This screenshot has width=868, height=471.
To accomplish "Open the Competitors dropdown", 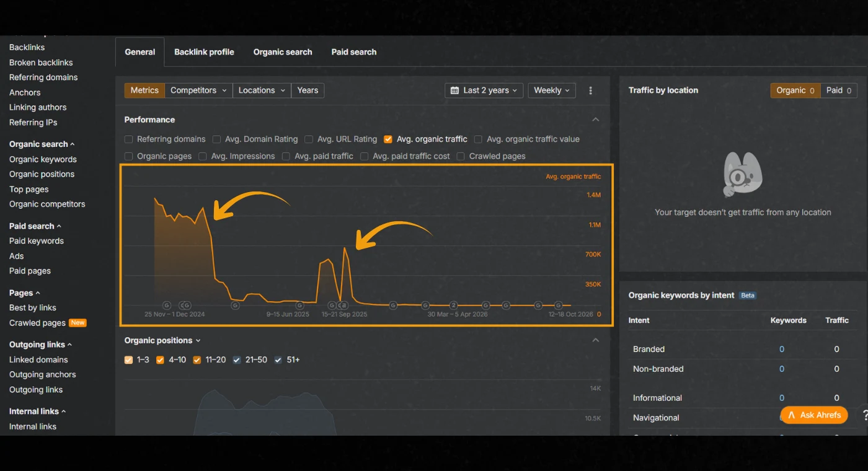I will pos(198,90).
